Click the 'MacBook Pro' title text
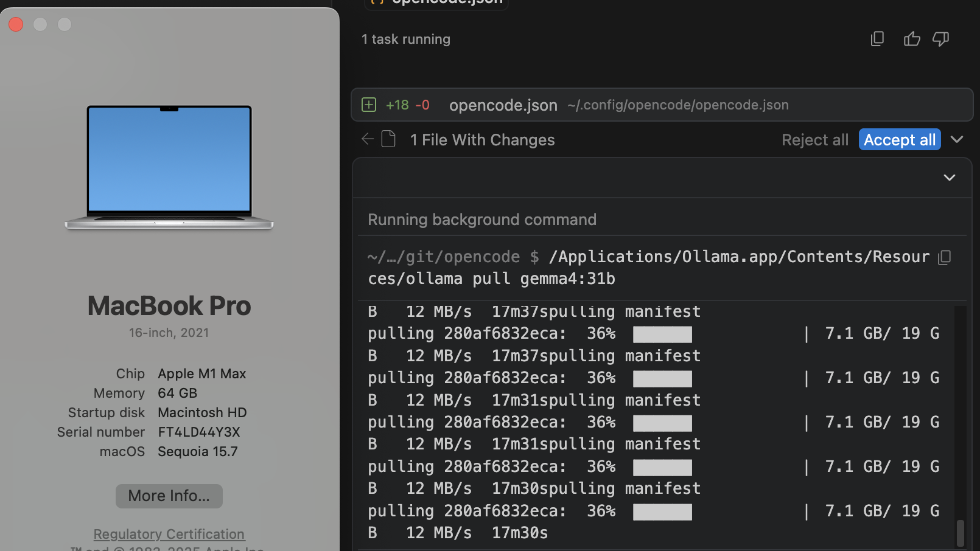 (x=169, y=306)
